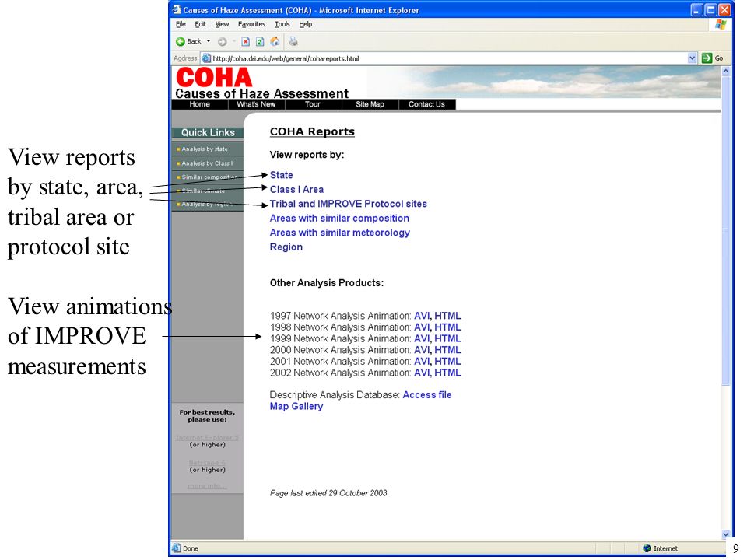Click the Internet Explorer 5 sidebar link
The image size is (747, 560).
(207, 438)
